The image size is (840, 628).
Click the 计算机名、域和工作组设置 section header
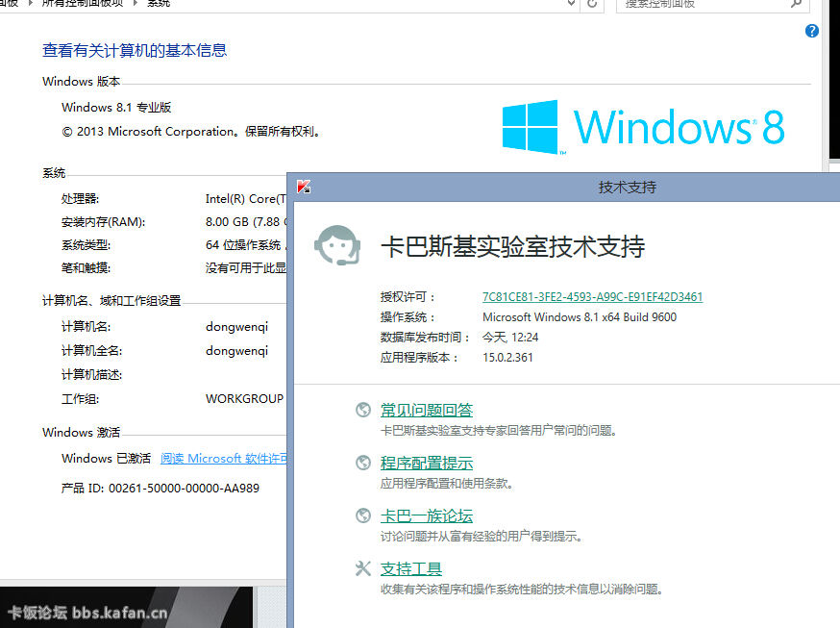pyautogui.click(x=111, y=301)
